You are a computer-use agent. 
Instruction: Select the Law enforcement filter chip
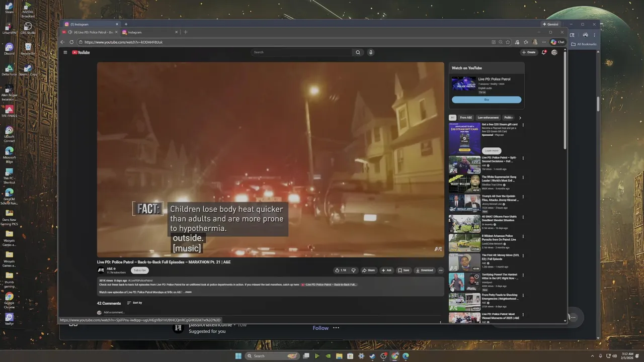coord(488,118)
